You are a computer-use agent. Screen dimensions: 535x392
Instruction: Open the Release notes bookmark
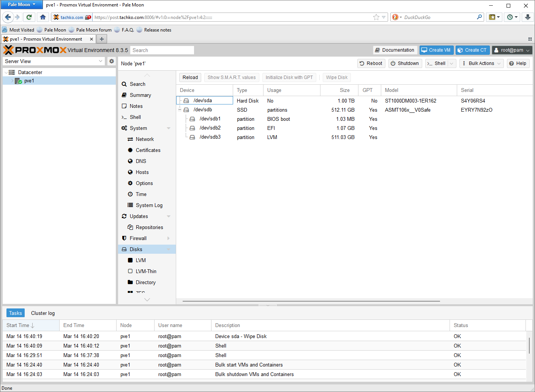pyautogui.click(x=154, y=30)
